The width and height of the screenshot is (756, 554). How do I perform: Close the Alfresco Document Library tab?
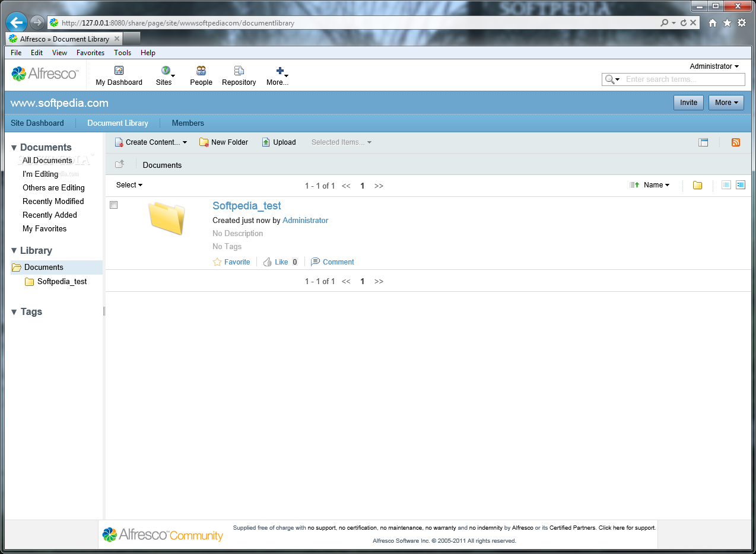point(117,39)
